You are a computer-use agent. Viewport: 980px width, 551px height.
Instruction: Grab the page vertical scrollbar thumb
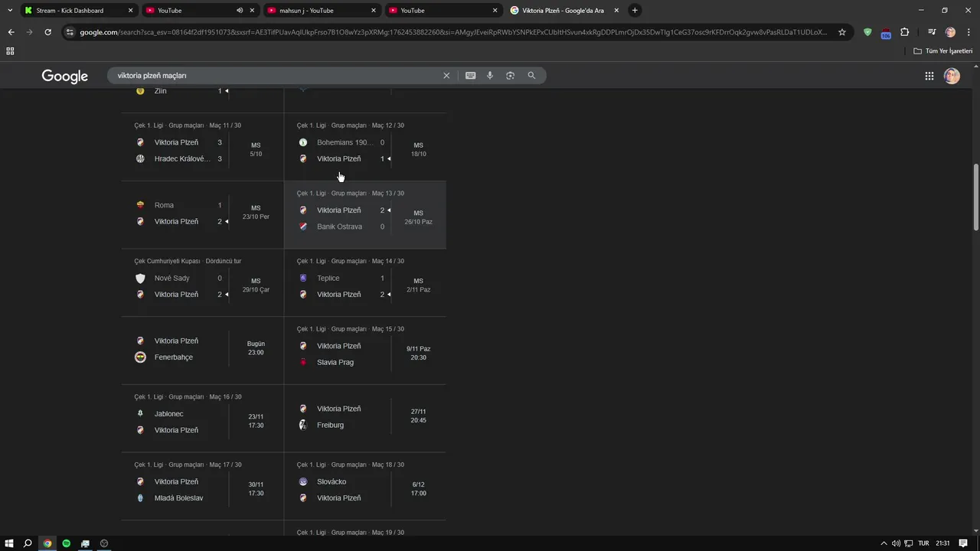[975, 196]
